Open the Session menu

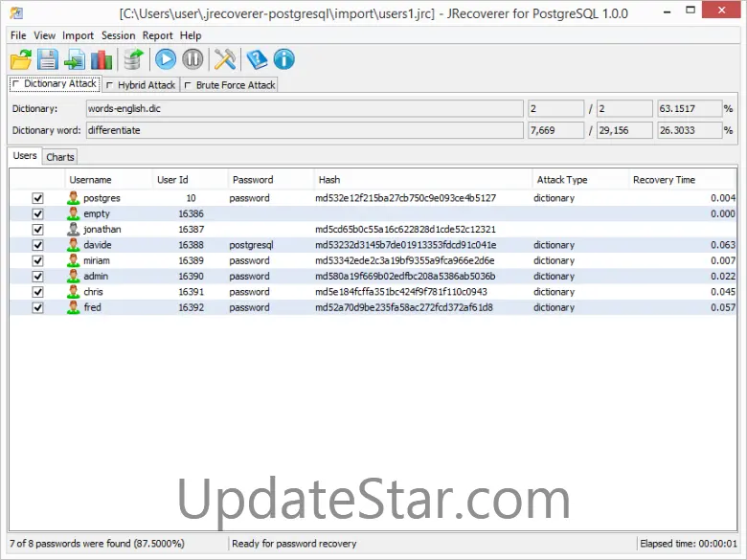click(x=118, y=35)
